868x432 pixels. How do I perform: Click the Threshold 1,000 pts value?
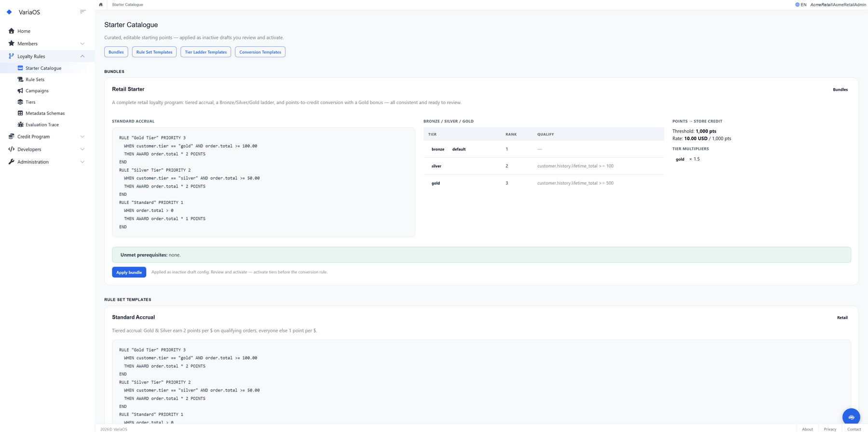click(x=706, y=131)
